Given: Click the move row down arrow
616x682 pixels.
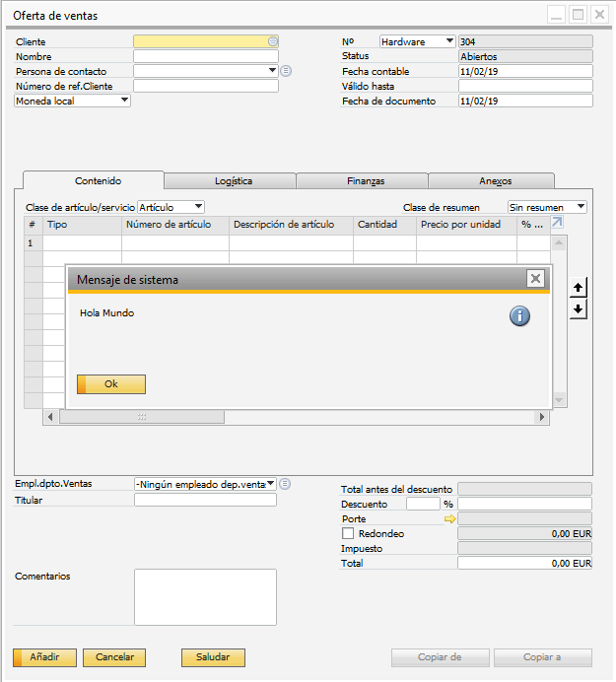Looking at the screenshot, I should tap(580, 308).
